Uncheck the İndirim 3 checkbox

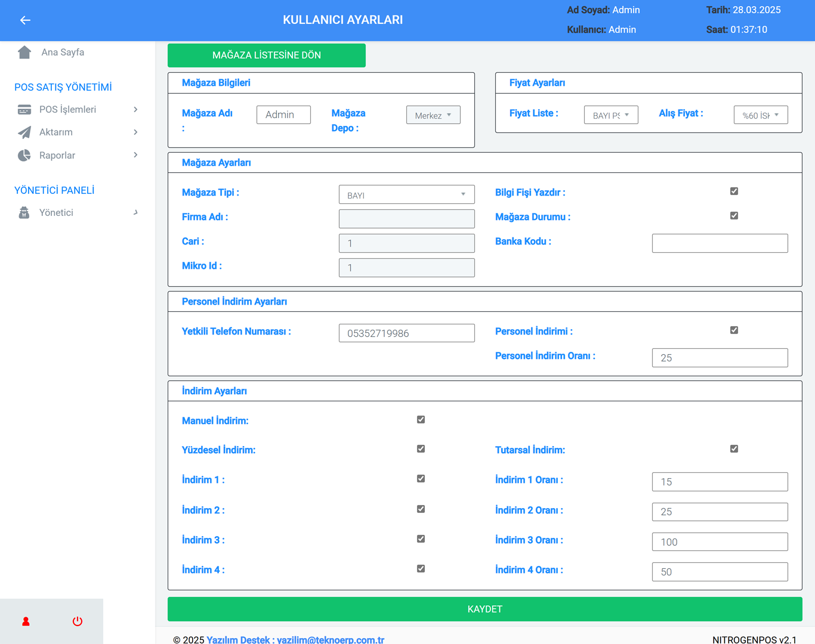point(421,539)
